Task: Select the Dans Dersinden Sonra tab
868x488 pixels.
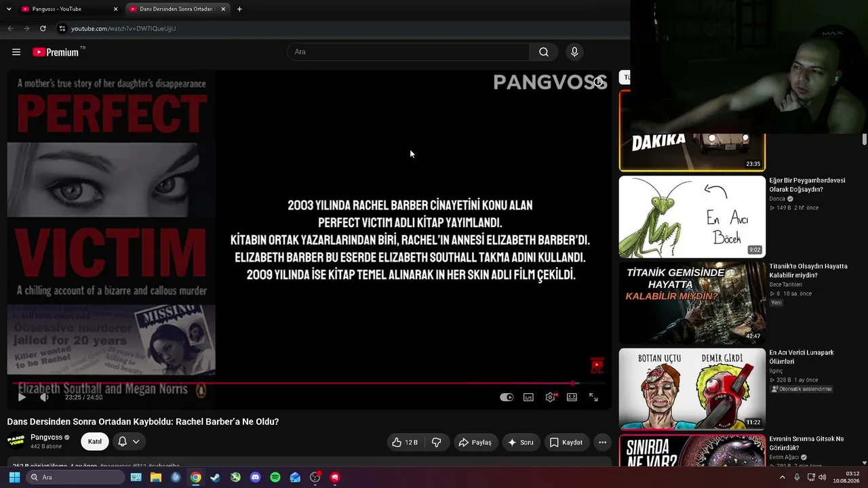Action: tap(178, 9)
